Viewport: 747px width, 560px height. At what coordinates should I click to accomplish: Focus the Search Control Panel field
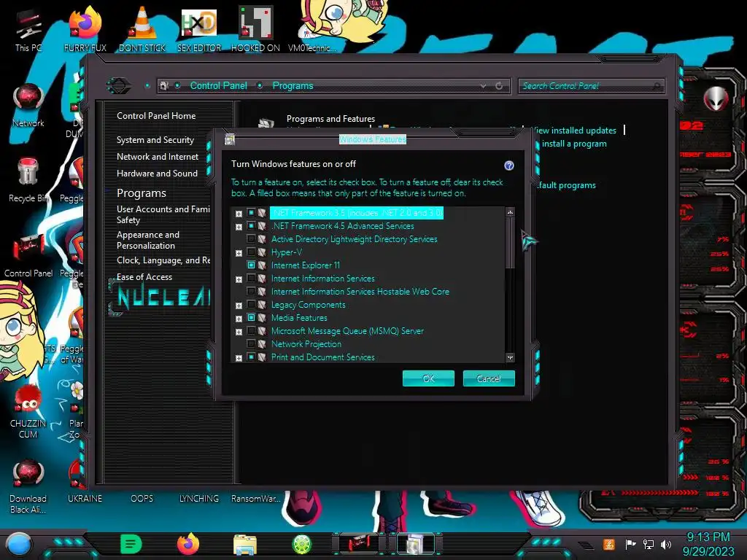591,86
